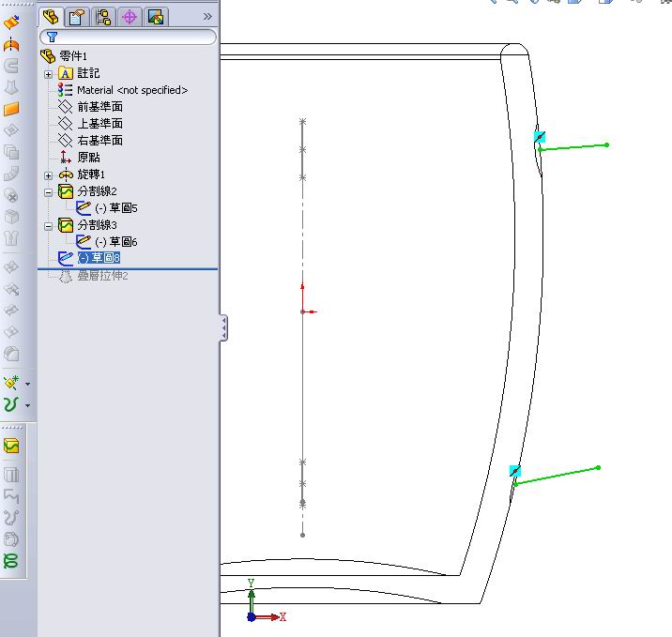Open the Curves dropdown arrow
Screen dimensions: 672x637
(28, 405)
